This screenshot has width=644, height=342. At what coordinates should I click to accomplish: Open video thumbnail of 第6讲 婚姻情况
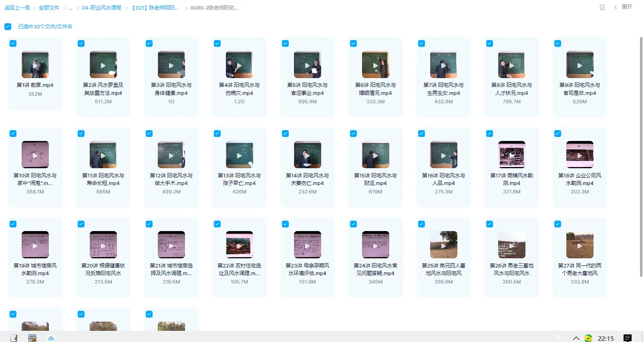point(376,64)
